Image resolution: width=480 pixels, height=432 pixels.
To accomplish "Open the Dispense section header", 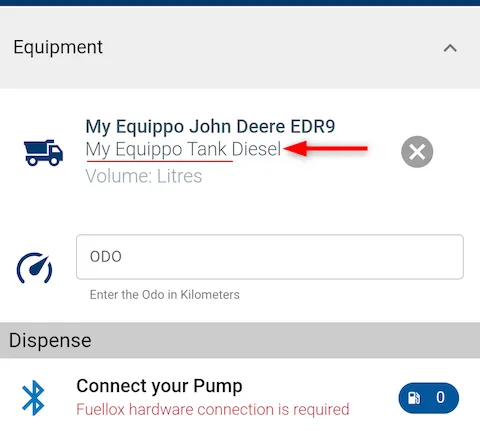I will click(x=240, y=340).
